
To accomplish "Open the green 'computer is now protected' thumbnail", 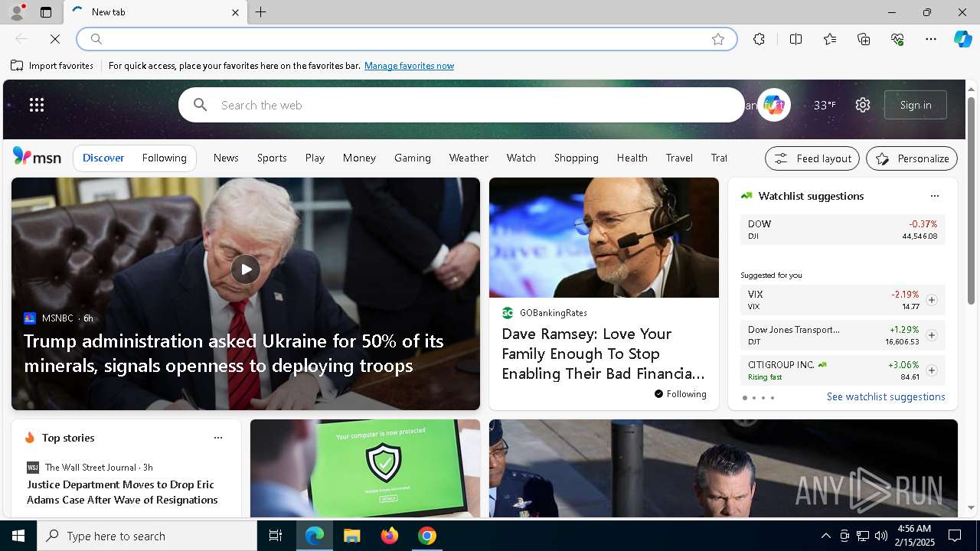I will coord(365,468).
